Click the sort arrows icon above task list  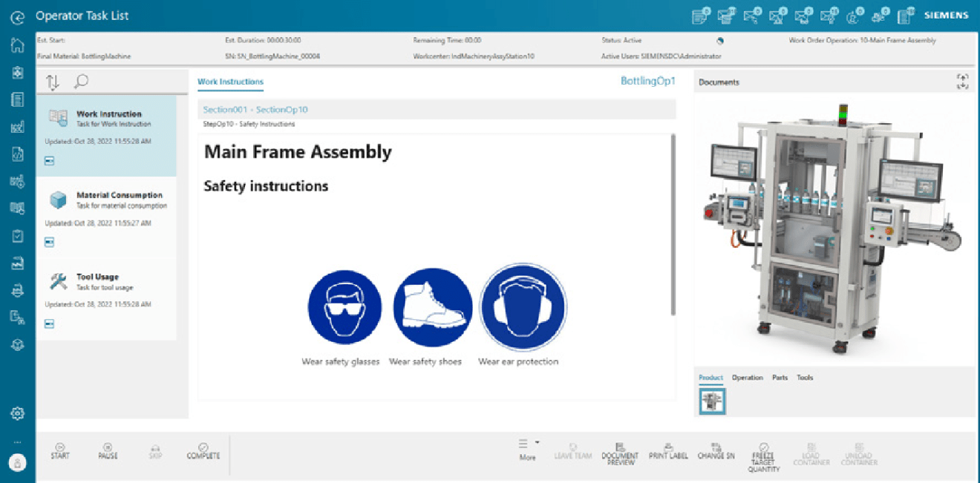[x=53, y=82]
